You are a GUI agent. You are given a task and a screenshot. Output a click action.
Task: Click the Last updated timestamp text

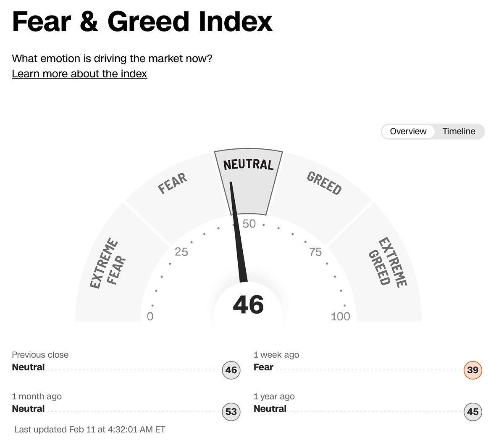90,430
